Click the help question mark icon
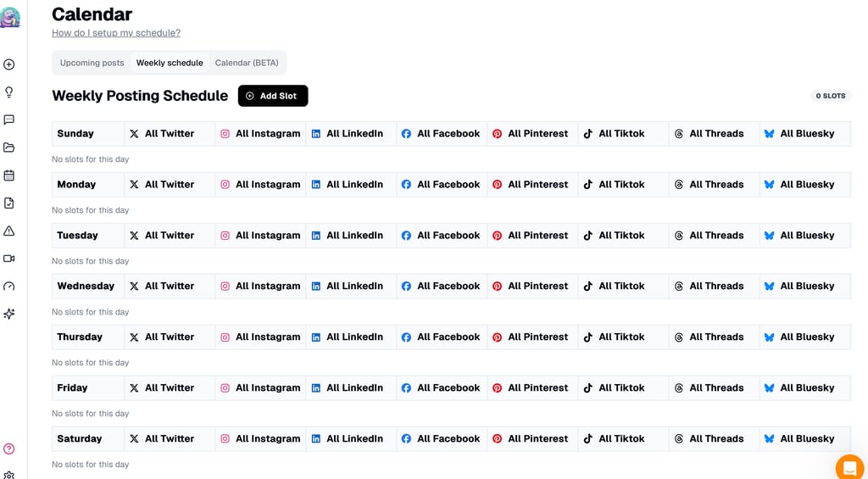The height and width of the screenshot is (479, 868). 9,448
